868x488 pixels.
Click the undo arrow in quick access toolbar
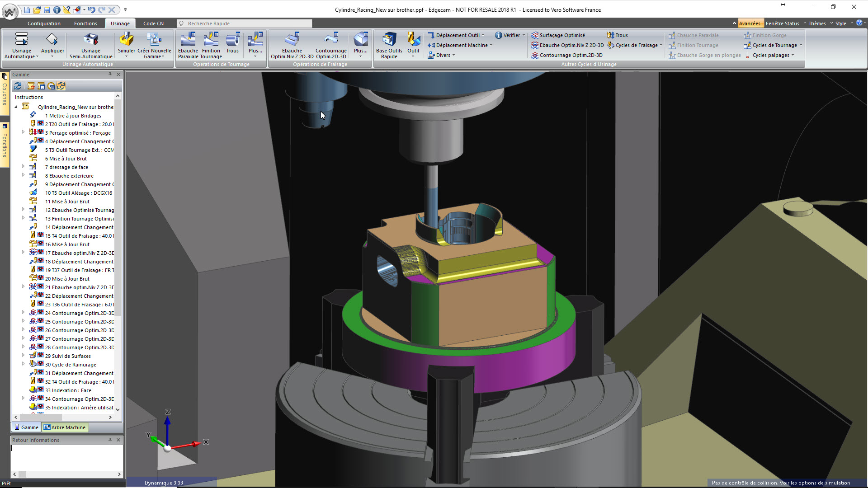[91, 9]
